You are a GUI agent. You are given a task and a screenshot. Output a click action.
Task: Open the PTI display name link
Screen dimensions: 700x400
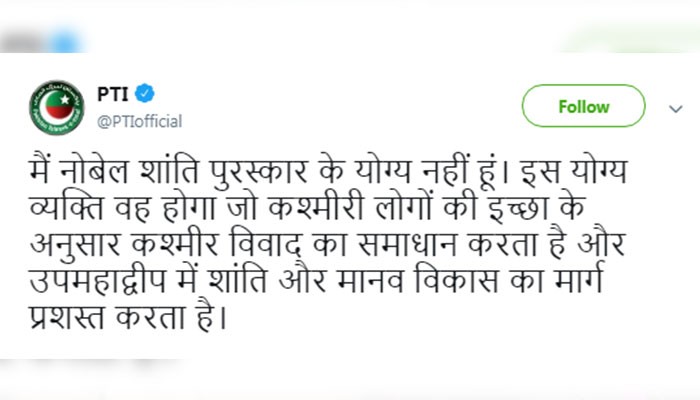pyautogui.click(x=111, y=95)
